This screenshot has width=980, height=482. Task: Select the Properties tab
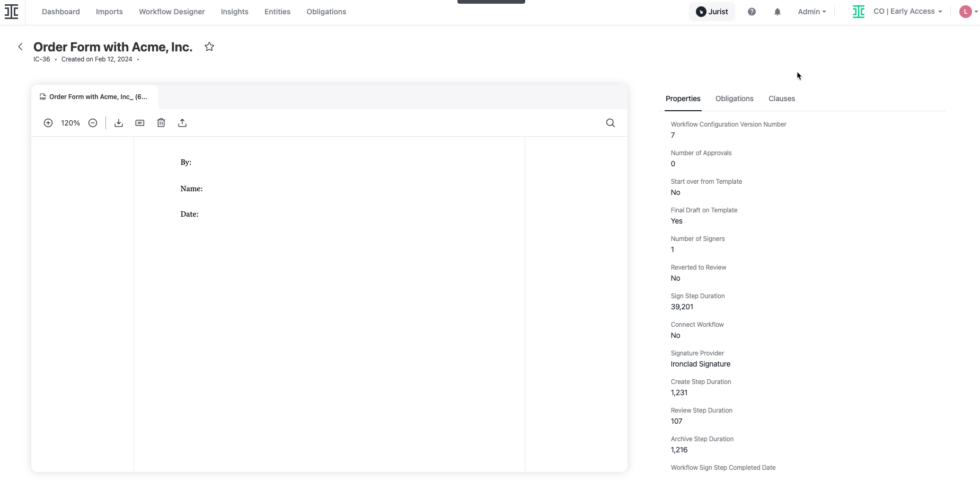pos(683,99)
